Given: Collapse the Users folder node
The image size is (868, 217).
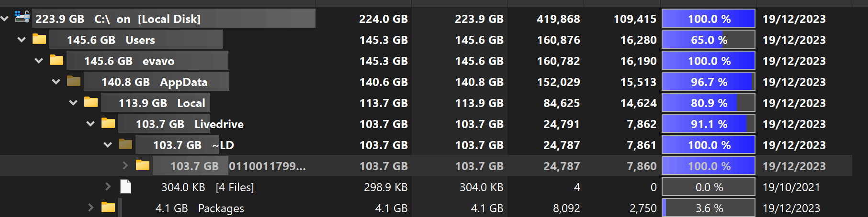Looking at the screenshot, I should pyautogui.click(x=22, y=40).
